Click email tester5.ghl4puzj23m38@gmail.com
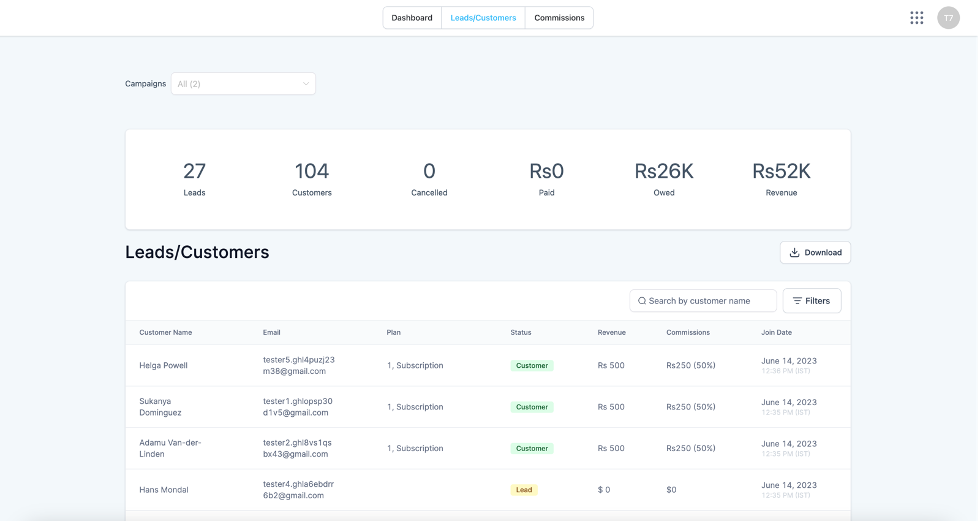Image resolution: width=980 pixels, height=521 pixels. pyautogui.click(x=298, y=365)
